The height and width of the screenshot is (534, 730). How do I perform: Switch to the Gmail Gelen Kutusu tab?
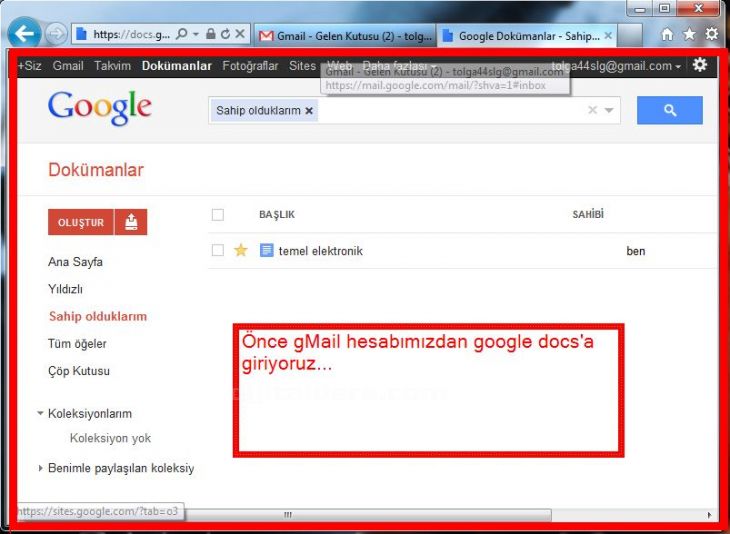point(345,36)
